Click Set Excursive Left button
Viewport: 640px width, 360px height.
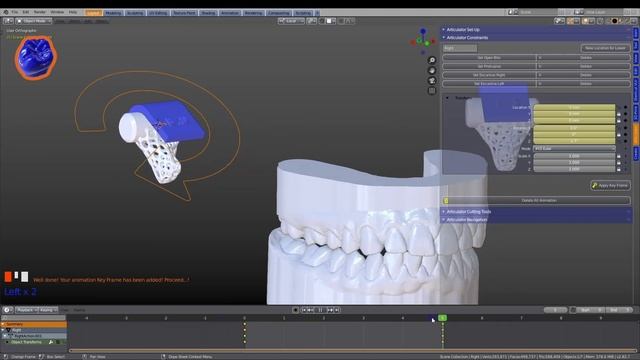489,84
